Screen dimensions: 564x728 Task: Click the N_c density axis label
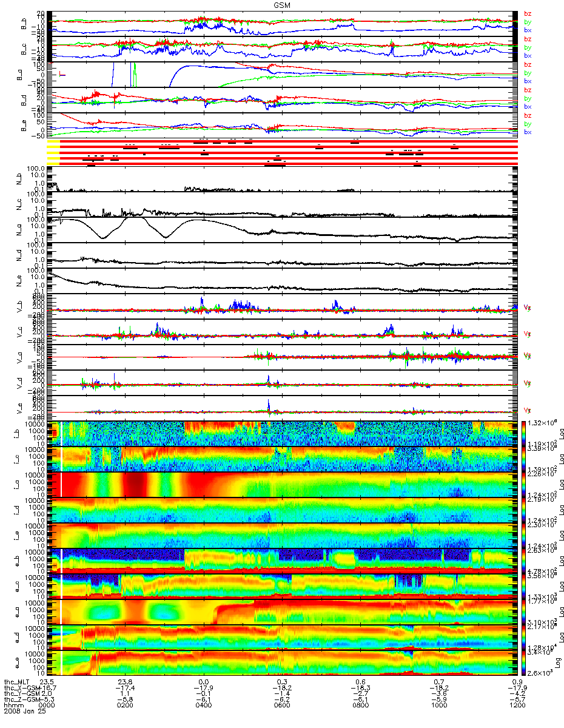tap(18, 206)
